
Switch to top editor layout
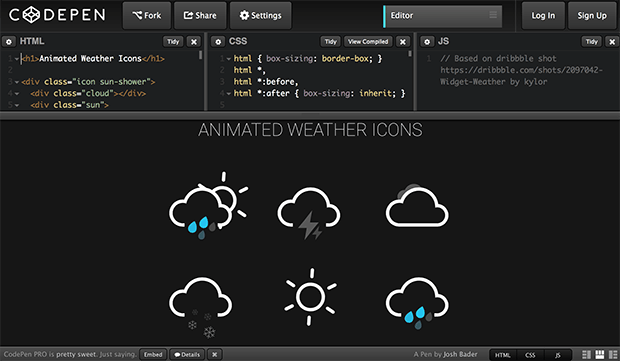pos(600,355)
